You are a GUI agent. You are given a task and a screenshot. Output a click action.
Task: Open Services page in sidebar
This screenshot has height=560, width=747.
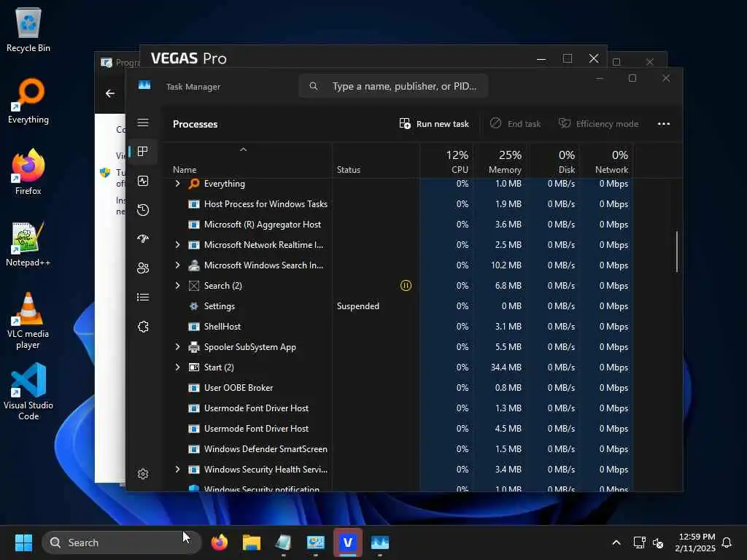[143, 327]
